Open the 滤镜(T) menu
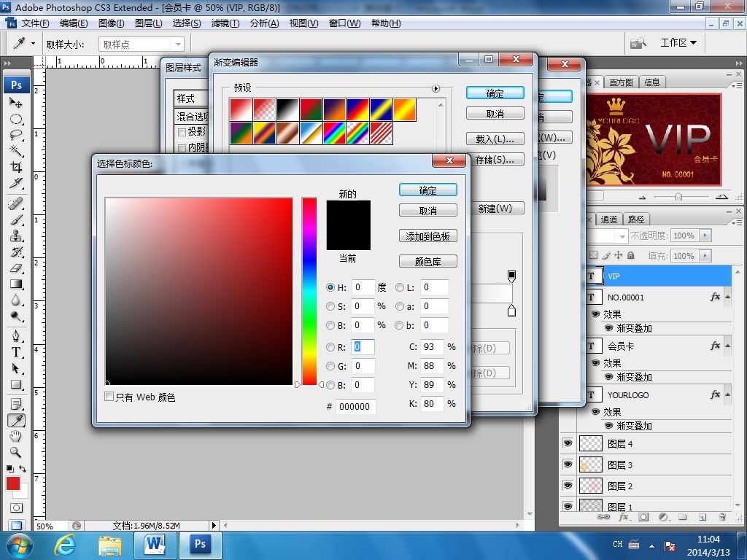 coord(225,23)
